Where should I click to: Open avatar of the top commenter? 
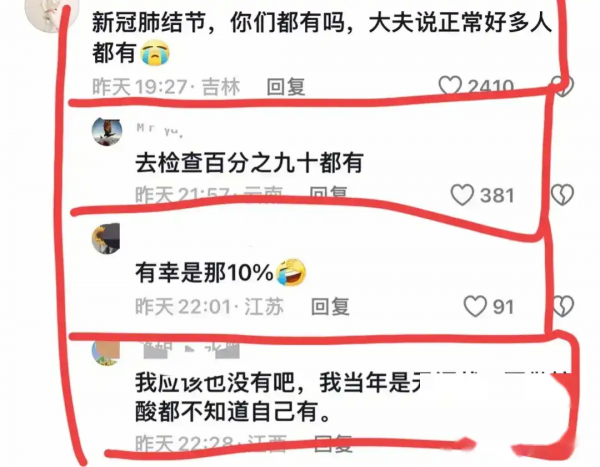[46, 13]
